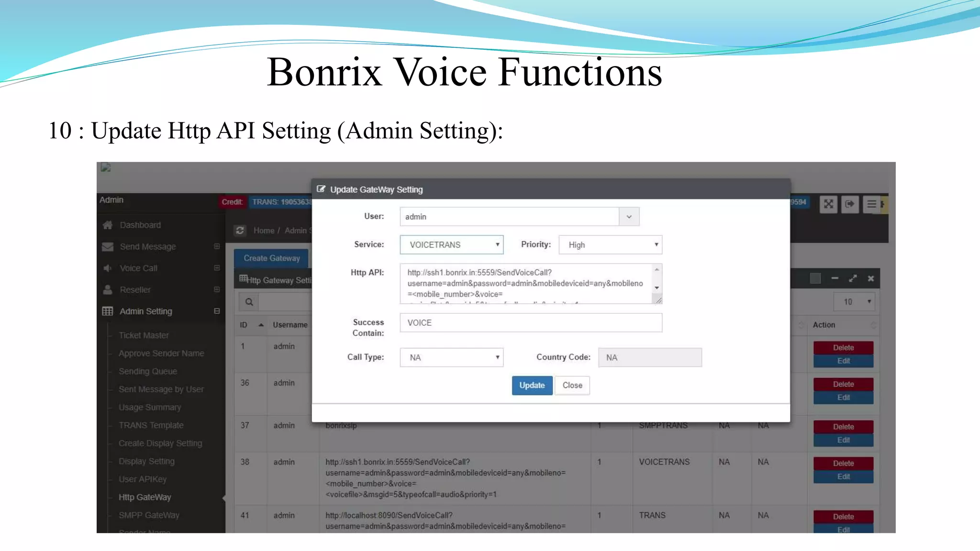Screen dimensions: 980x551
Task: Click the refresh icon beside Home breadcrumb
Action: [240, 231]
